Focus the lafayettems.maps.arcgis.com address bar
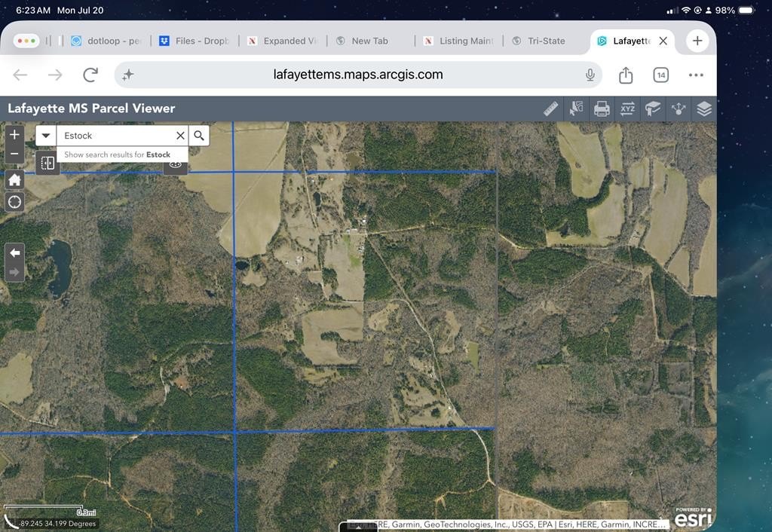This screenshot has width=772, height=532. [x=358, y=75]
